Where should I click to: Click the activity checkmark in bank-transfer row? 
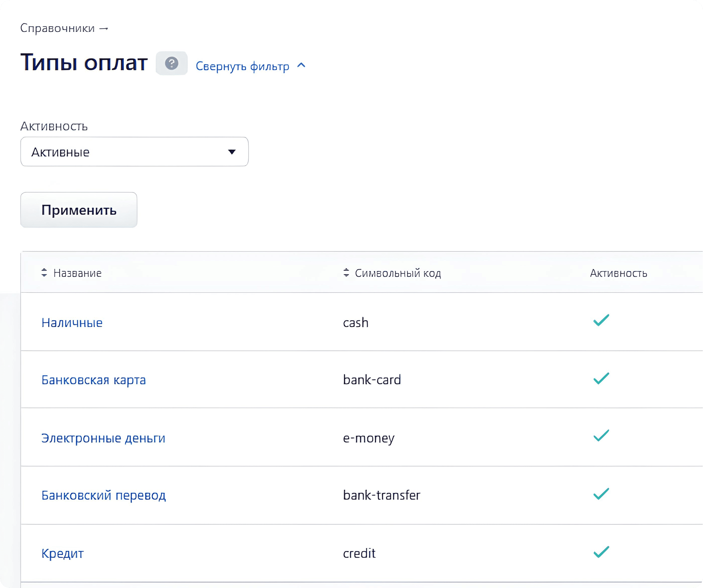601,494
